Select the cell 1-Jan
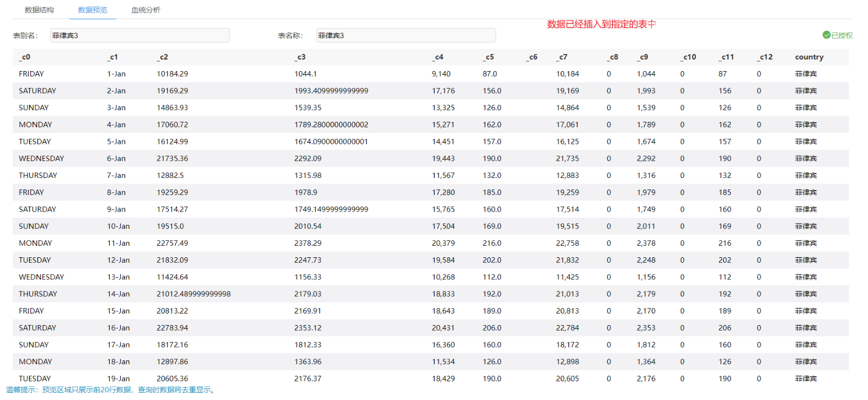The image size is (868, 400). 116,74
